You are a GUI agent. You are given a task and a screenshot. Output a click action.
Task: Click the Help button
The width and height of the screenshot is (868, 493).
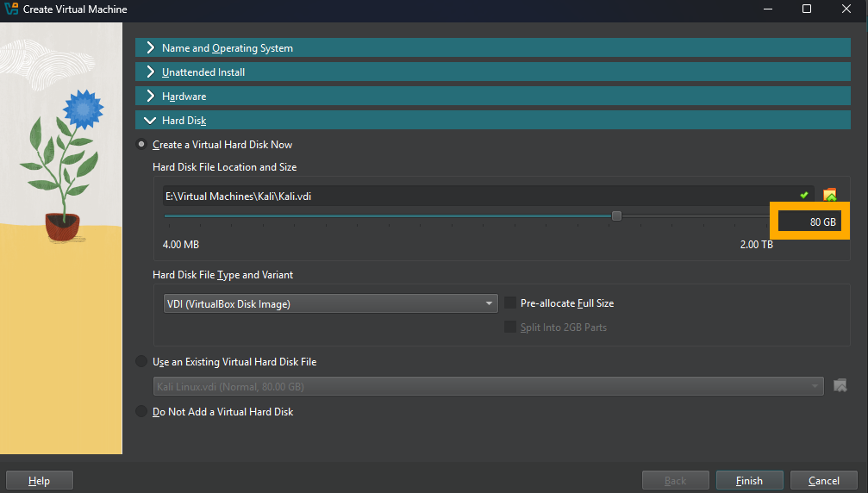click(x=40, y=480)
